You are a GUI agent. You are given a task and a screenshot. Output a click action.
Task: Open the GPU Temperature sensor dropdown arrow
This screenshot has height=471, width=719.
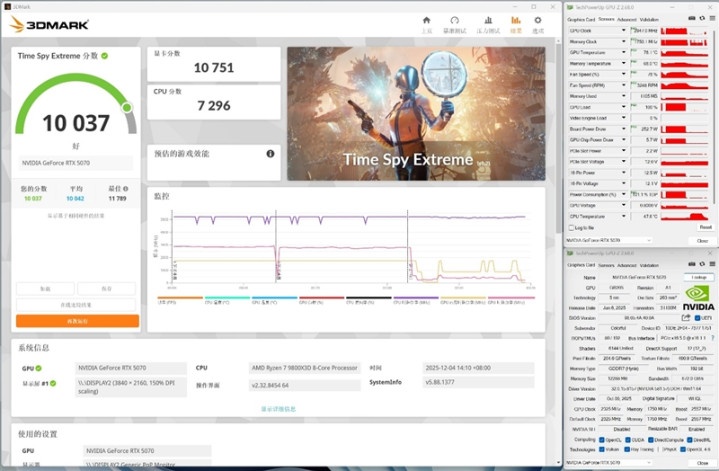624,51
